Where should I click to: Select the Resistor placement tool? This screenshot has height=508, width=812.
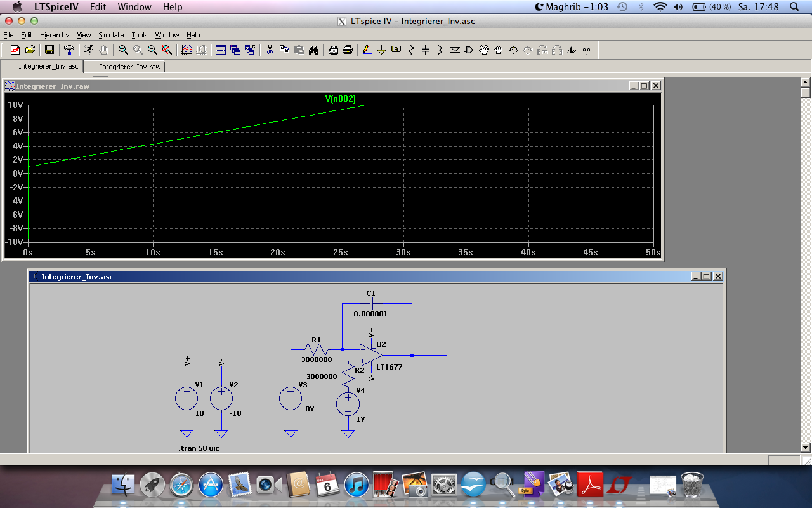tap(411, 50)
